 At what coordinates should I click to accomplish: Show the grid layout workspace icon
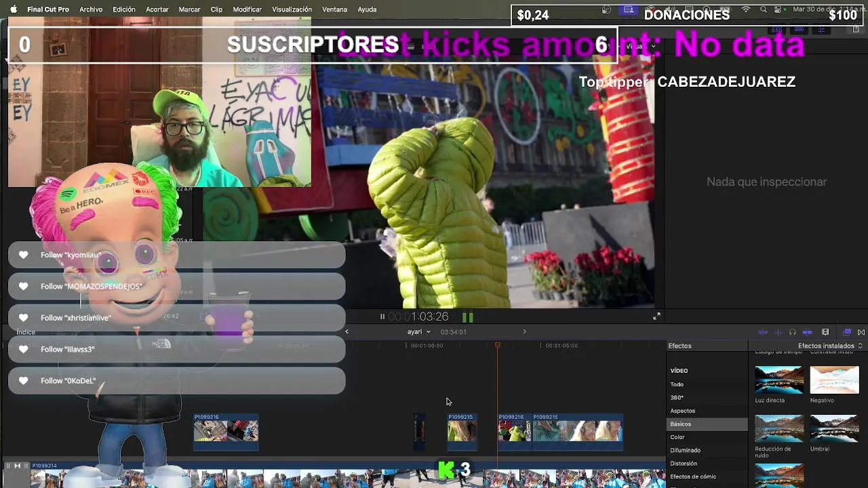[776, 29]
